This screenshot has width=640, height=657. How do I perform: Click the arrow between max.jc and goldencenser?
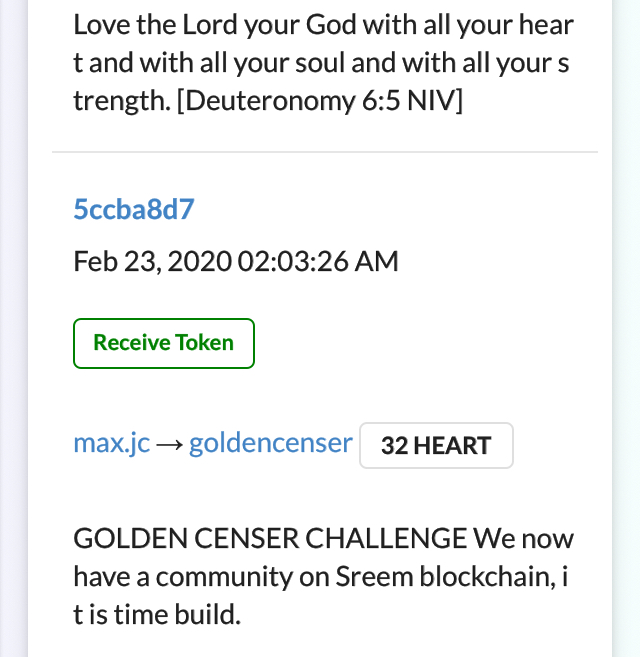(x=169, y=445)
